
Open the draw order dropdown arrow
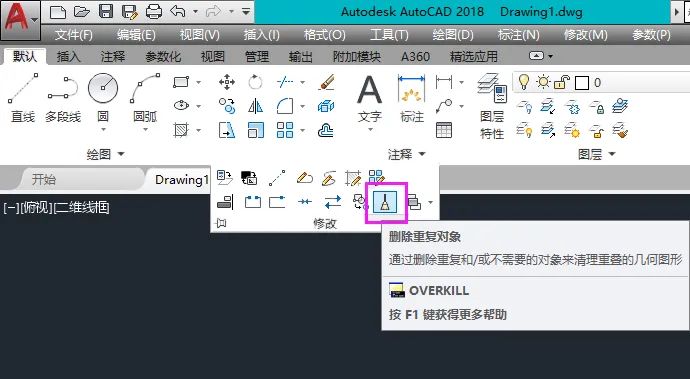[x=430, y=202]
